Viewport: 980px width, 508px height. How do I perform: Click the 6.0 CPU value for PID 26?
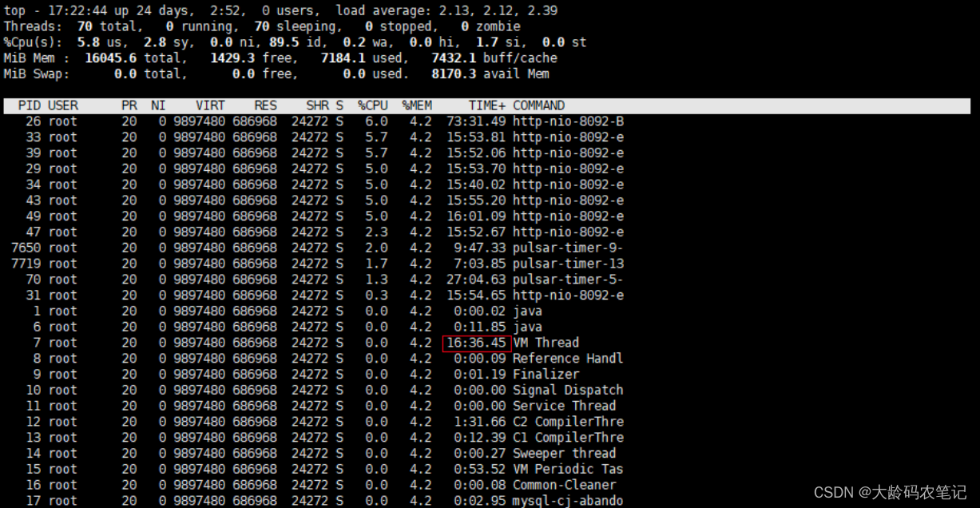[x=376, y=121]
